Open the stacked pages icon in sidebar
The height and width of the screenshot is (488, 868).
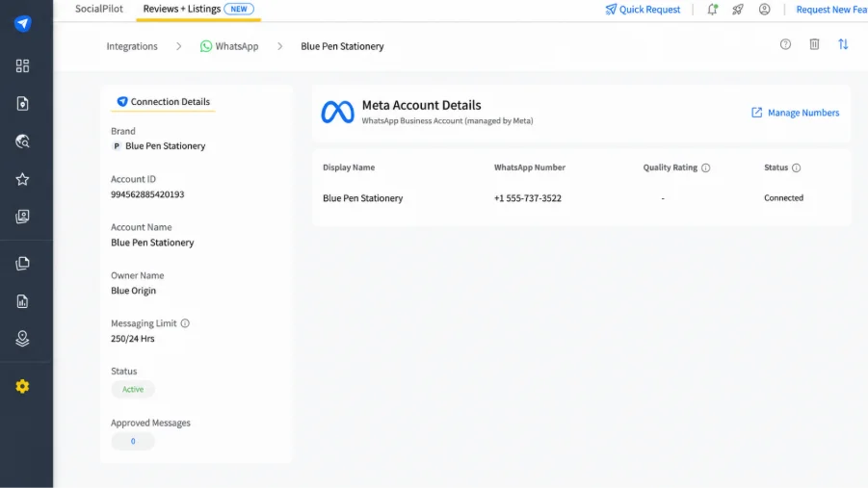click(23, 264)
